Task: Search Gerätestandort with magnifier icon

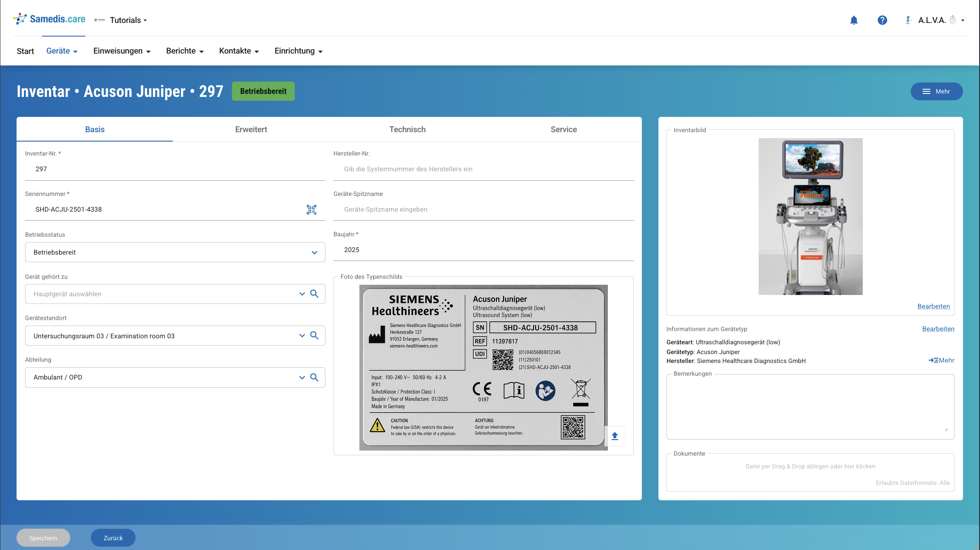Action: click(x=314, y=335)
